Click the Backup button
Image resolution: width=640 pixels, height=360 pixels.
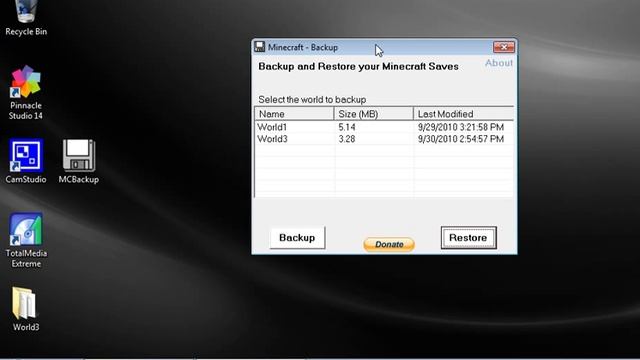pos(297,238)
